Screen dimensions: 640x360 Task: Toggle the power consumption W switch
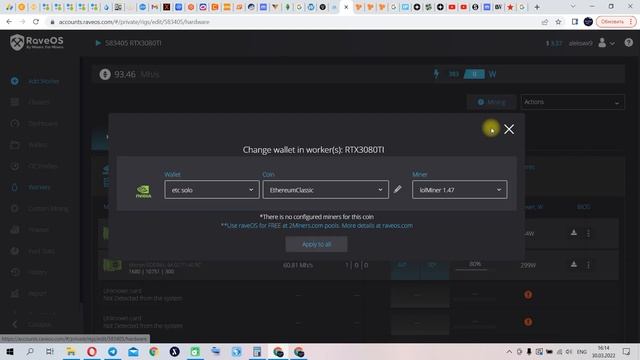coord(474,74)
